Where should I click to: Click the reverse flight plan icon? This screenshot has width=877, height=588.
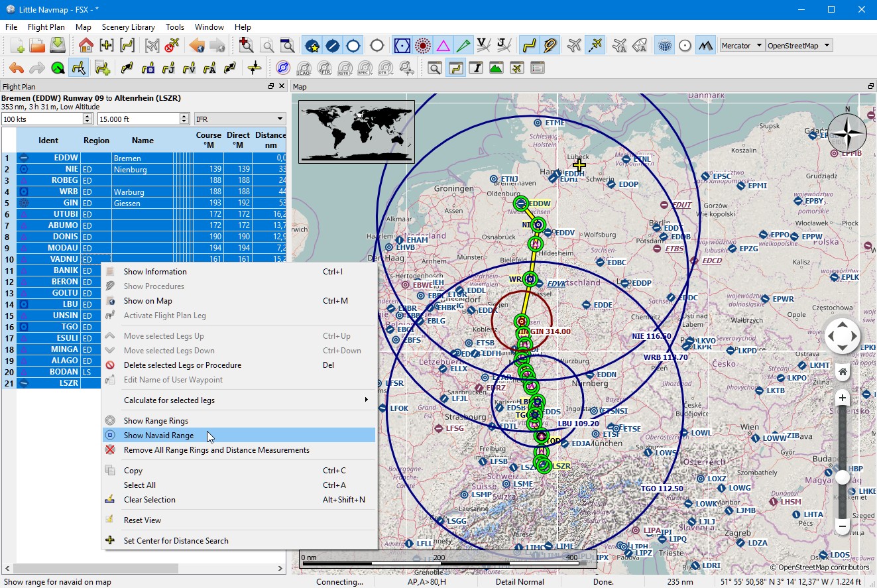pos(230,68)
